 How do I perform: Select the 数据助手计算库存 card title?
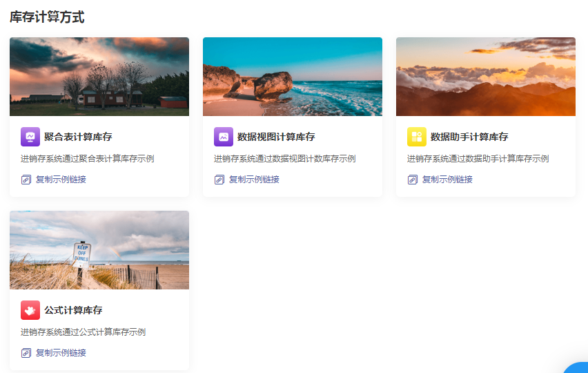[469, 137]
